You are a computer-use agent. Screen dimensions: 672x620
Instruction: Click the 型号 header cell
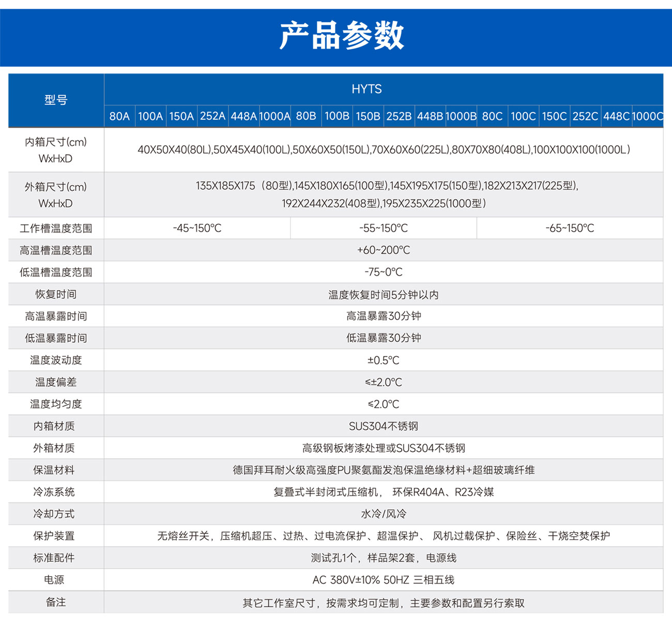[x=56, y=100]
